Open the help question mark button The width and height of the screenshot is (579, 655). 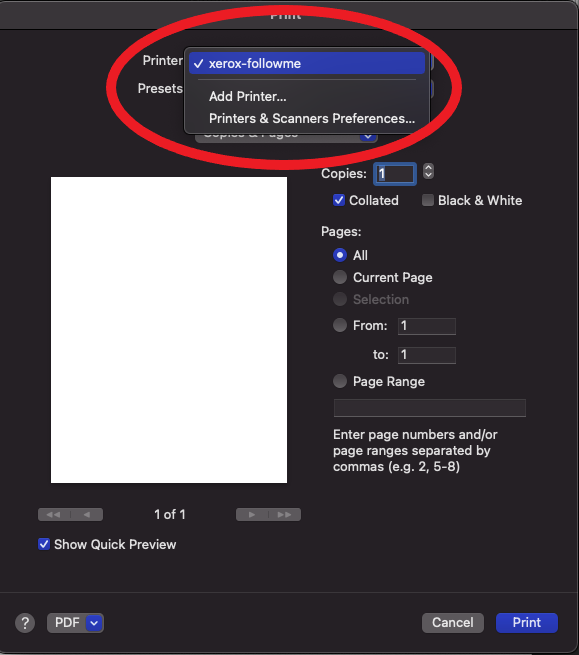click(x=25, y=623)
